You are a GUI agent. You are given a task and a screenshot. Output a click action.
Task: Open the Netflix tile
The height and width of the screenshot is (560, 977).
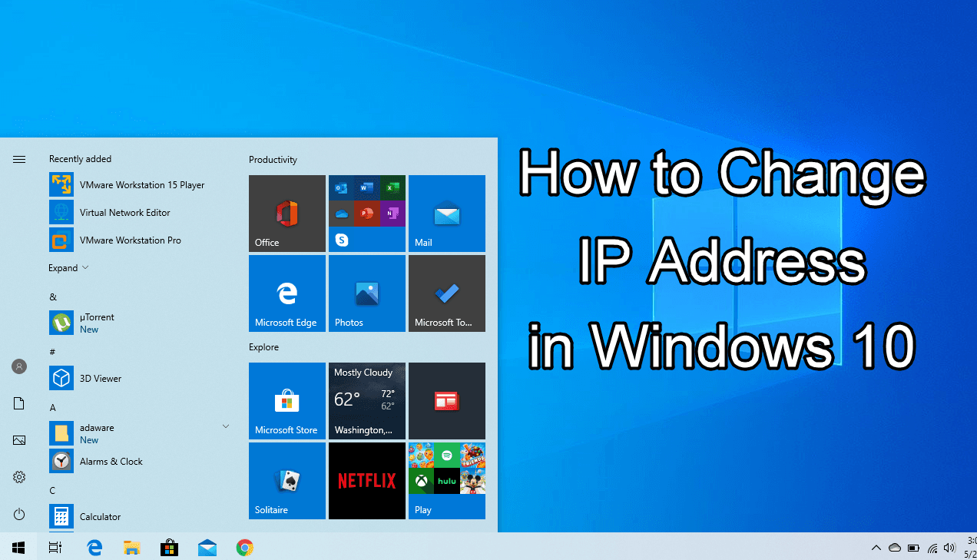[366, 480]
